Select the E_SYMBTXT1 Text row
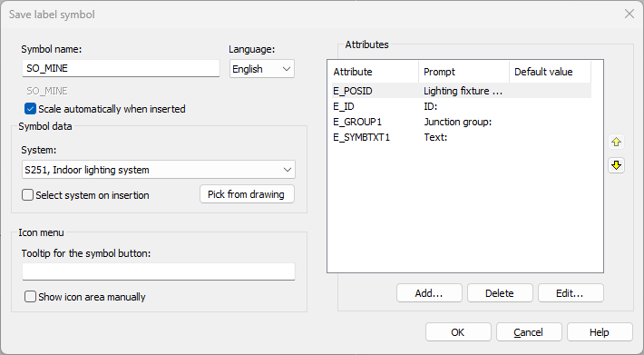644x355 pixels. (462, 137)
